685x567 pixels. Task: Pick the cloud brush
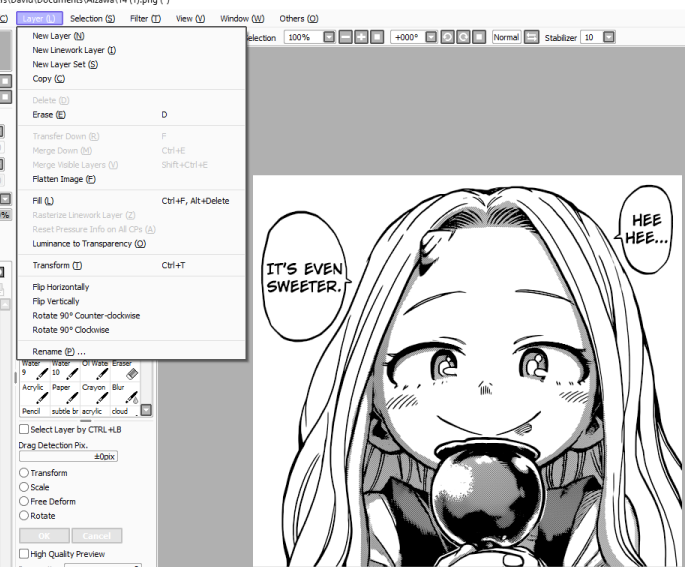pos(125,411)
